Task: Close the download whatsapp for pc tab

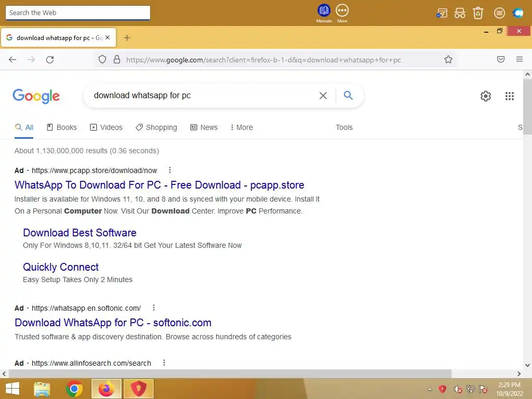Action: tap(108, 37)
